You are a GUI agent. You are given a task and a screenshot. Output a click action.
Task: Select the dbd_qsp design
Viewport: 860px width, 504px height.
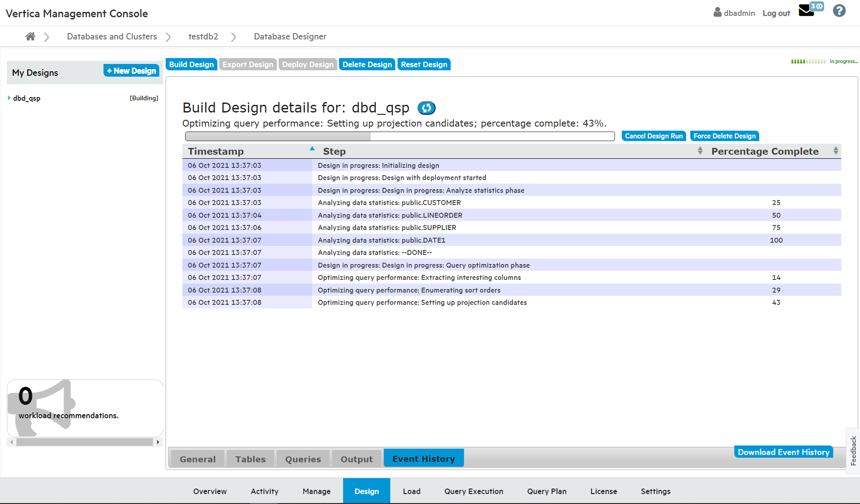tap(27, 98)
